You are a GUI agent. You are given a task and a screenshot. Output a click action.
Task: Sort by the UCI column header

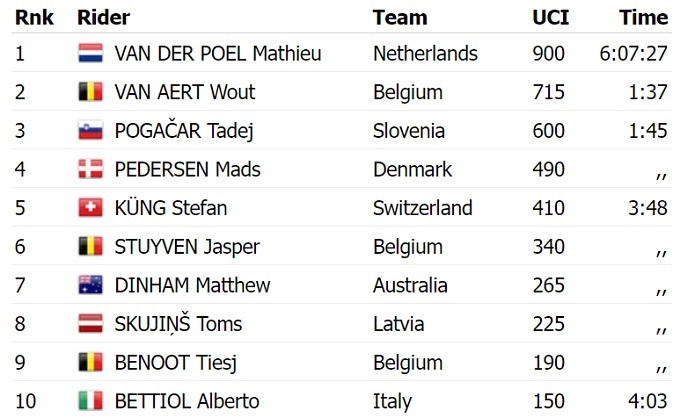tap(550, 17)
